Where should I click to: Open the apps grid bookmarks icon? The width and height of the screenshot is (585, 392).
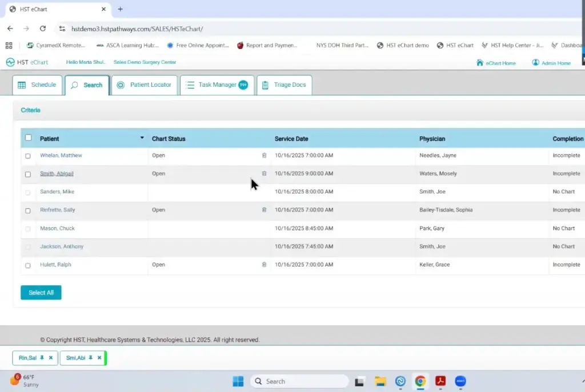pos(9,46)
